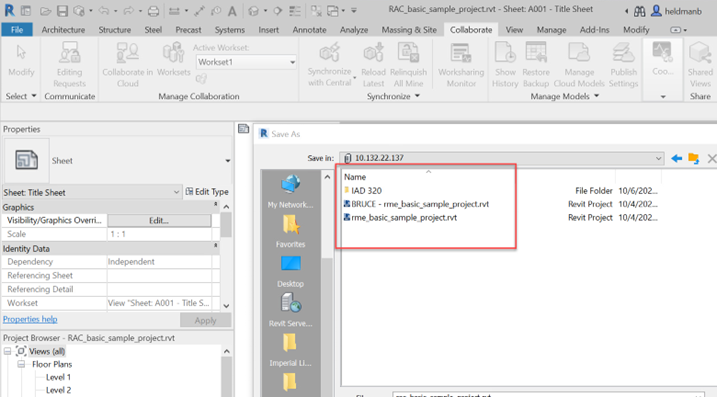
Task: Switch to the Architecture tab
Action: 63,30
